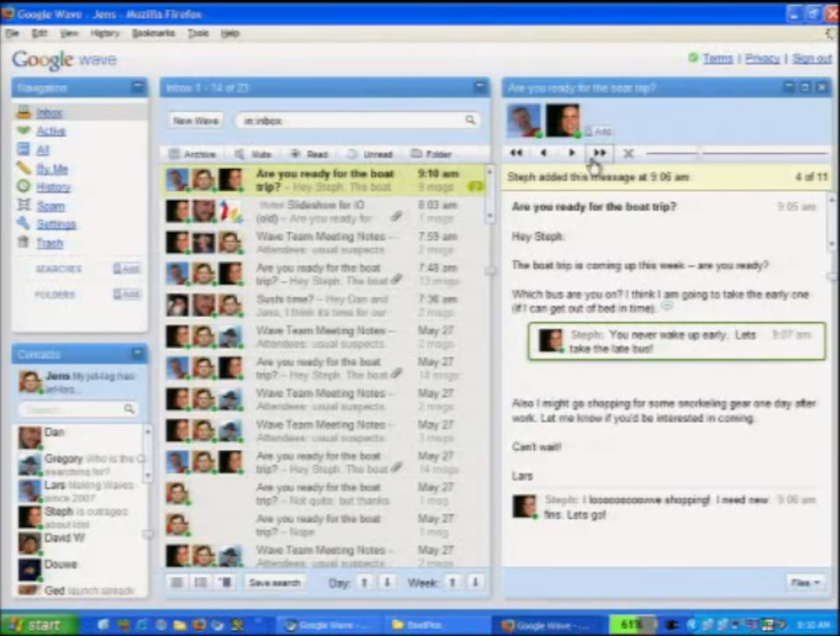Open the Active waves link
Screen dimensions: 840x636
tap(50, 130)
